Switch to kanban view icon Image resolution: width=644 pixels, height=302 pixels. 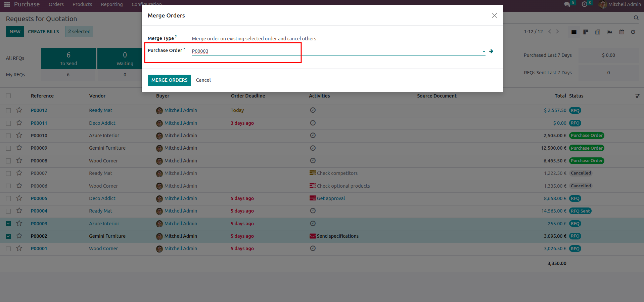coord(586,32)
